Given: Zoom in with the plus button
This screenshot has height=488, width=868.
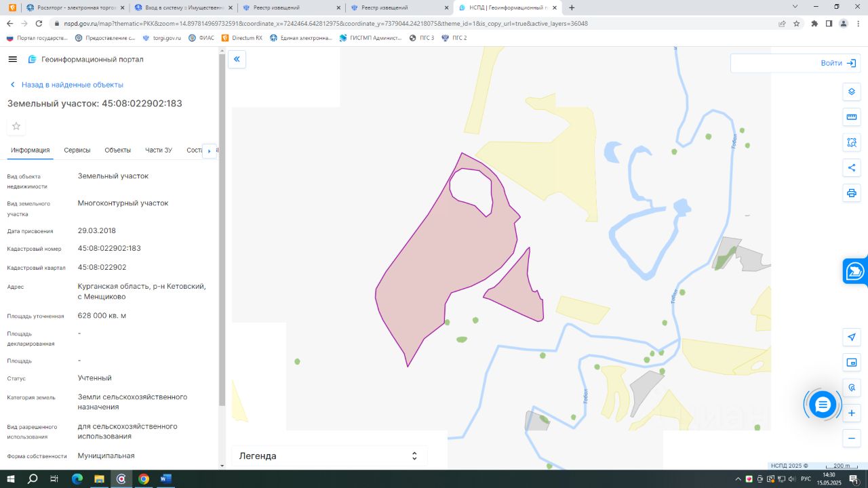Looking at the screenshot, I should pyautogui.click(x=852, y=413).
